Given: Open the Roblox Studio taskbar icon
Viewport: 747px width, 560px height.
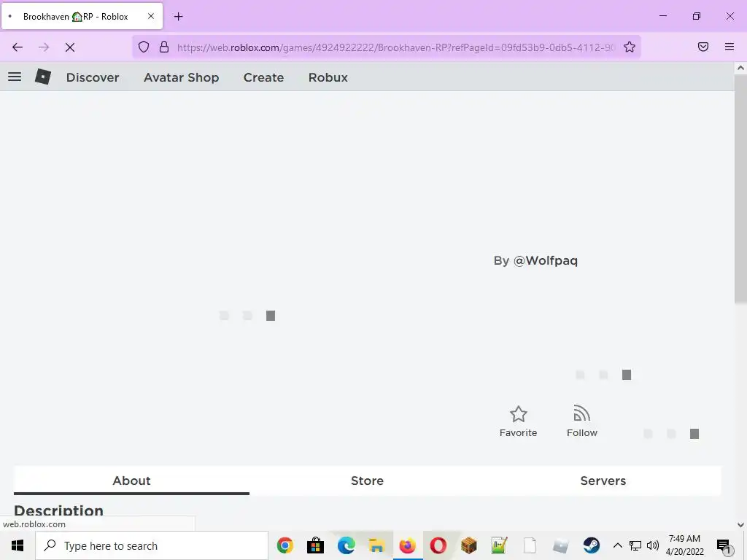Looking at the screenshot, I should (x=561, y=545).
